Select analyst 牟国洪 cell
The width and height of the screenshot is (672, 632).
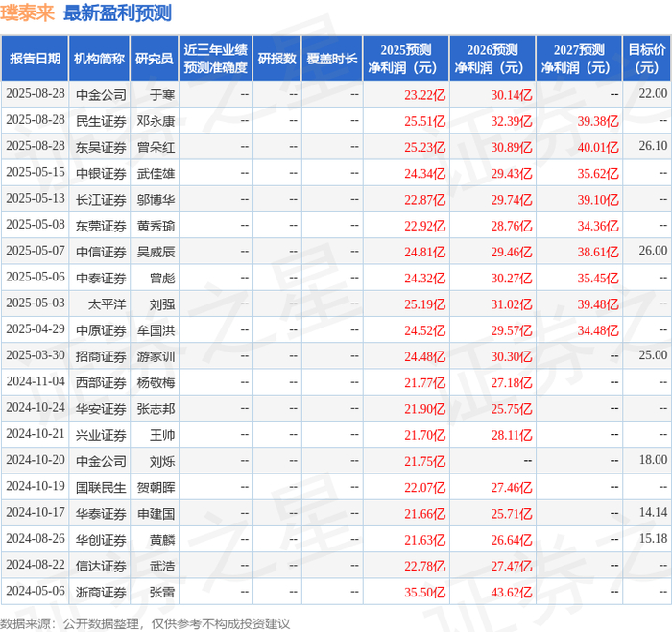click(x=156, y=330)
